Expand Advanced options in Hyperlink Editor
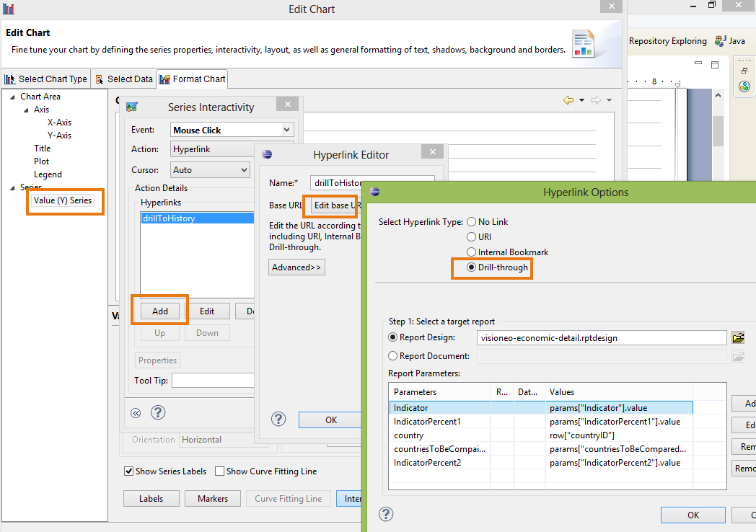This screenshot has width=756, height=532. [x=296, y=267]
